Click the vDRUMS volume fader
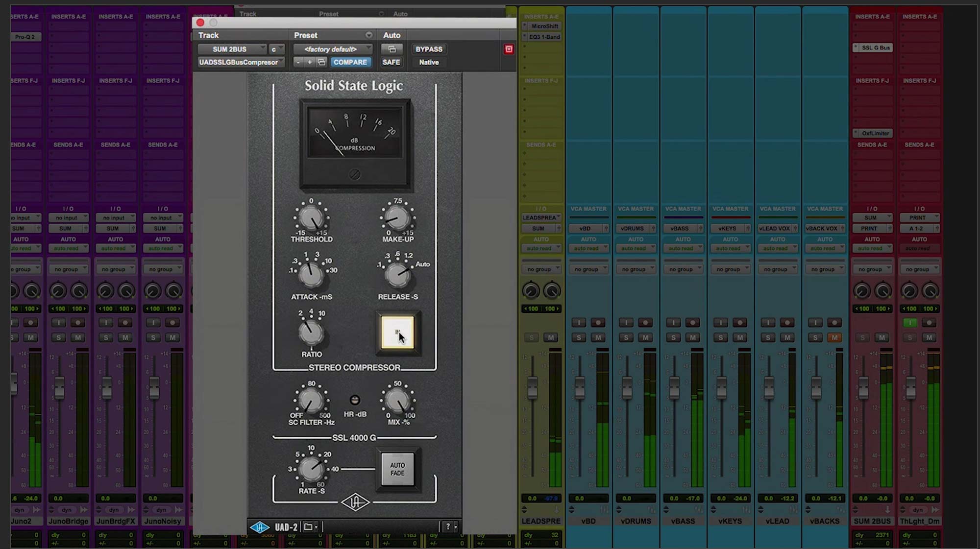The image size is (980, 549). (627, 387)
